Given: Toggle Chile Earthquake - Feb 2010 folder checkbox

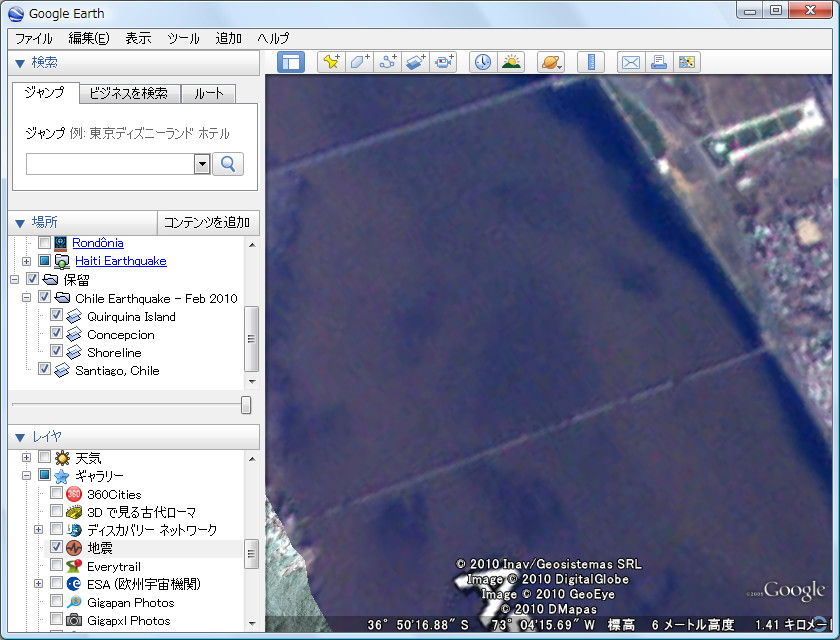Looking at the screenshot, I should click(44, 297).
